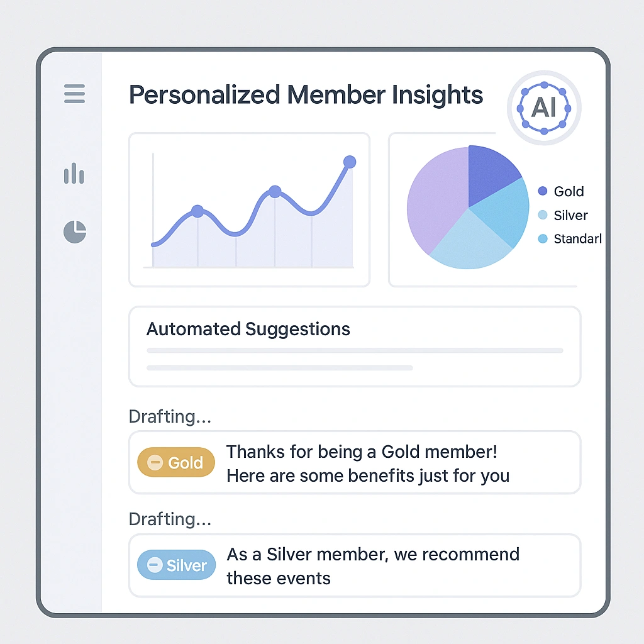Select the Silver member tag pill
The height and width of the screenshot is (644, 644).
(x=176, y=565)
